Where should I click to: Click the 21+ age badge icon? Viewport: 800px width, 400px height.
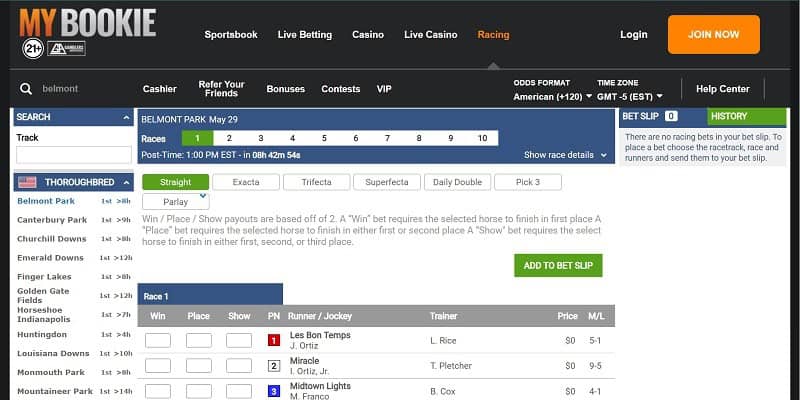pyautogui.click(x=33, y=48)
